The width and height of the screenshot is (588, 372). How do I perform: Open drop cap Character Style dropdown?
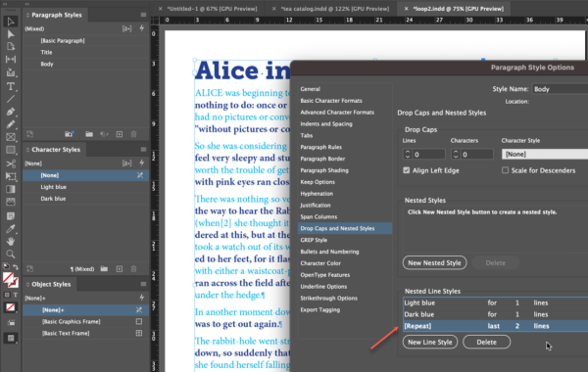(x=545, y=154)
